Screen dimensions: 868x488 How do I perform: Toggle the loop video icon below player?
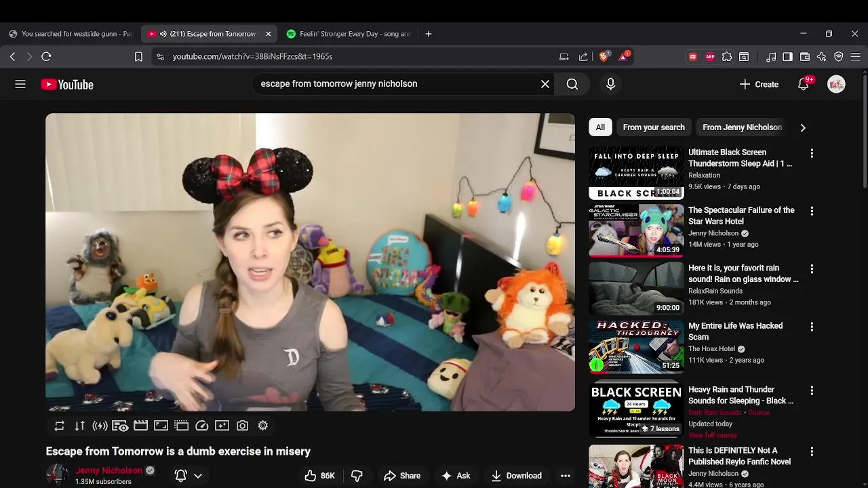(60, 426)
